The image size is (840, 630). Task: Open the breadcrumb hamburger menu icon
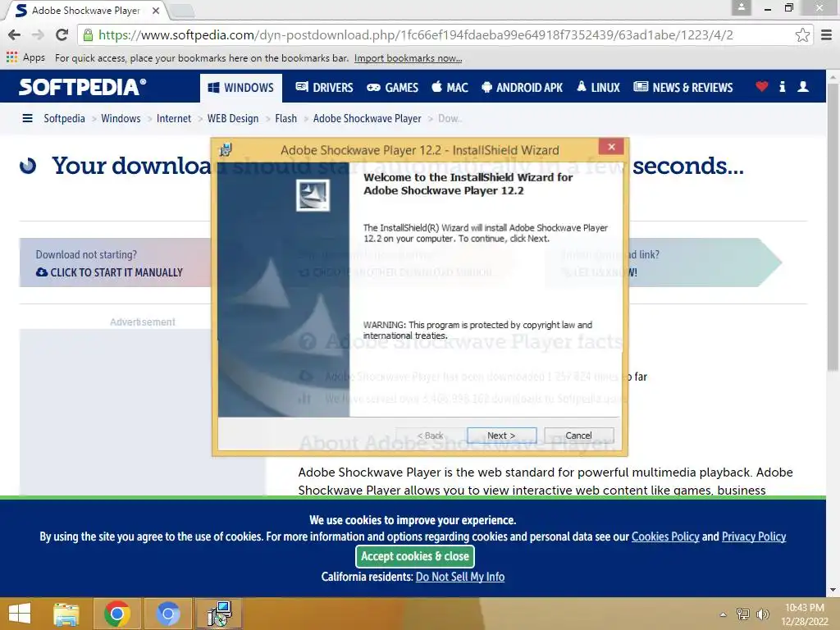coord(27,118)
